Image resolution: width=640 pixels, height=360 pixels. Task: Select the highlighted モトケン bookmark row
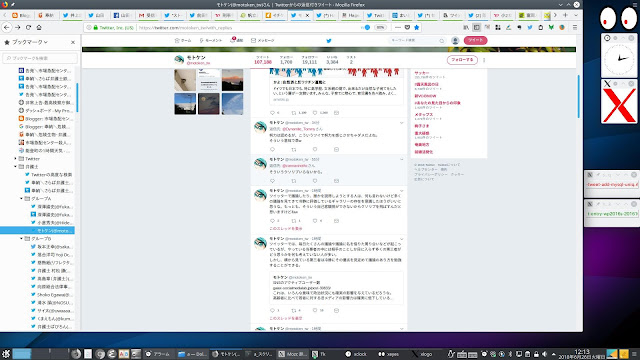[x=37, y=231]
